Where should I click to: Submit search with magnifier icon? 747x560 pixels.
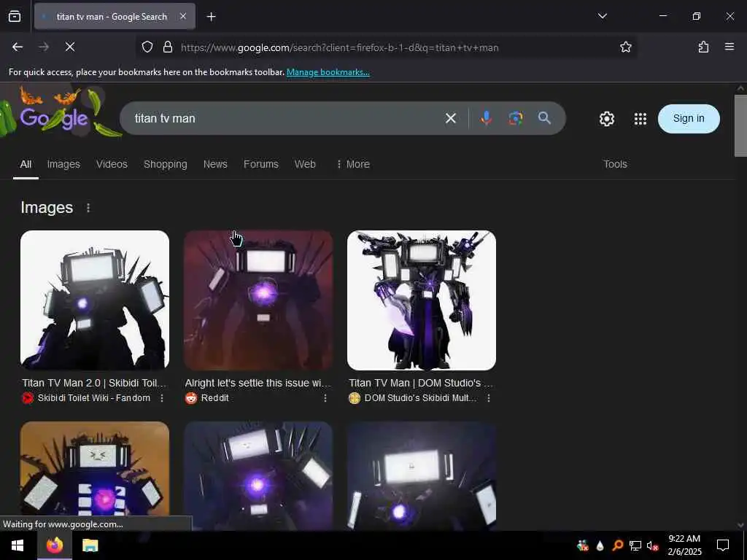(544, 118)
